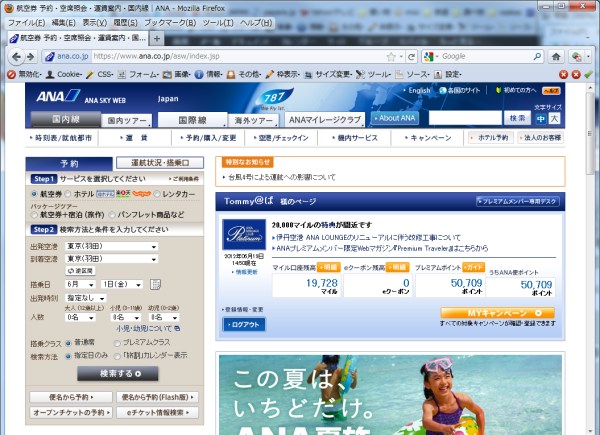The image size is (600, 435).
Task: Choose 普通席 boarding class
Action: [68, 343]
